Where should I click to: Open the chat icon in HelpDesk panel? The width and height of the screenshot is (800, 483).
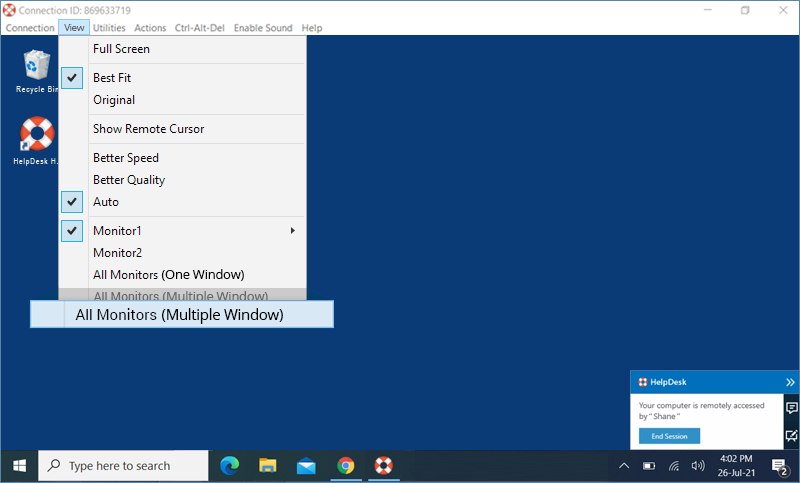791,408
